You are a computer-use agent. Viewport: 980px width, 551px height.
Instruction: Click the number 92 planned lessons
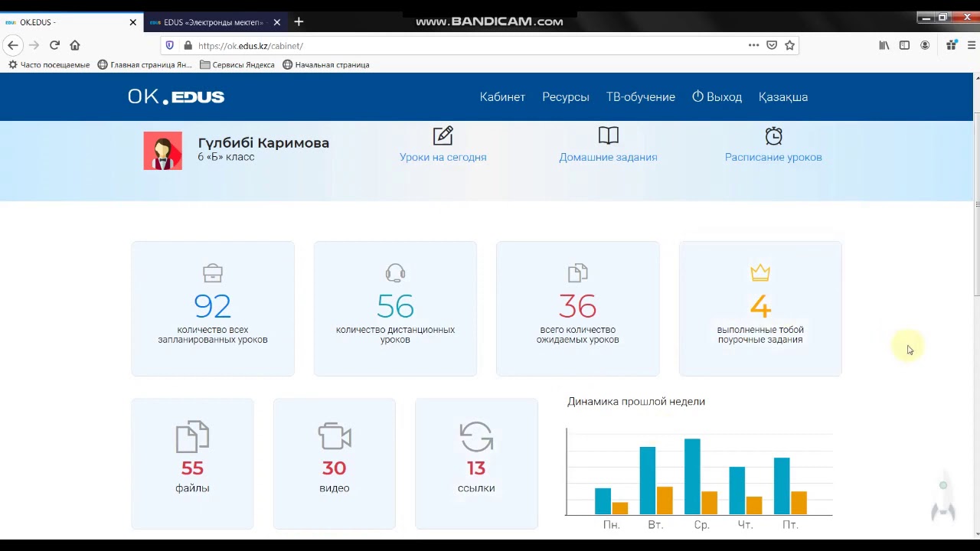pyautogui.click(x=213, y=306)
